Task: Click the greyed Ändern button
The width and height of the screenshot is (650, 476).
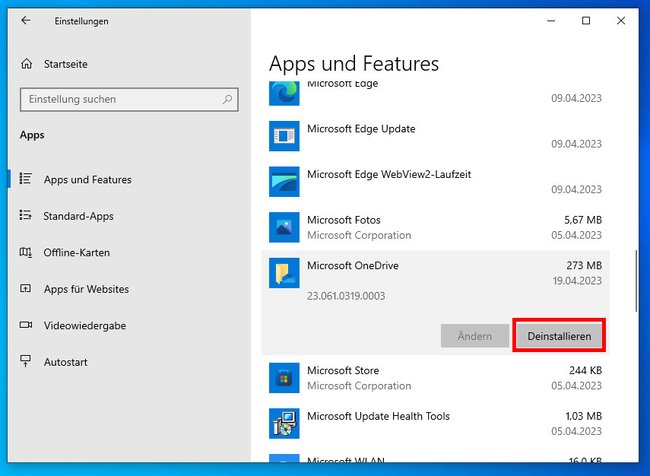Action: [475, 336]
